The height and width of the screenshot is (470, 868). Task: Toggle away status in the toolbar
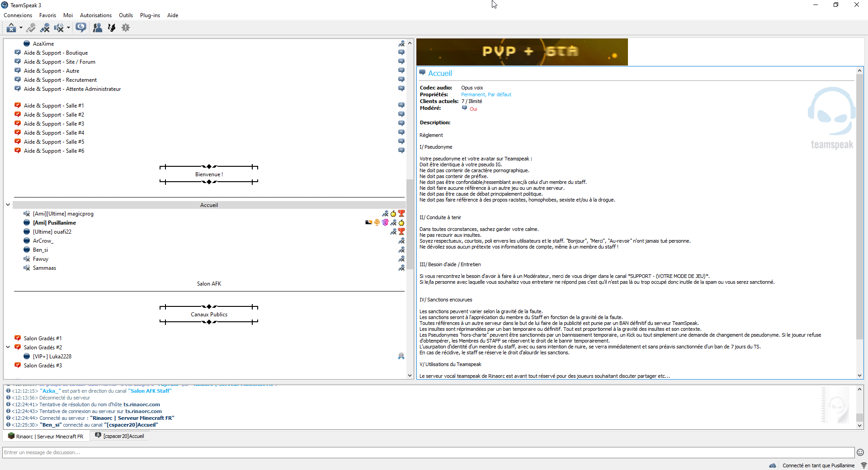[x=11, y=28]
